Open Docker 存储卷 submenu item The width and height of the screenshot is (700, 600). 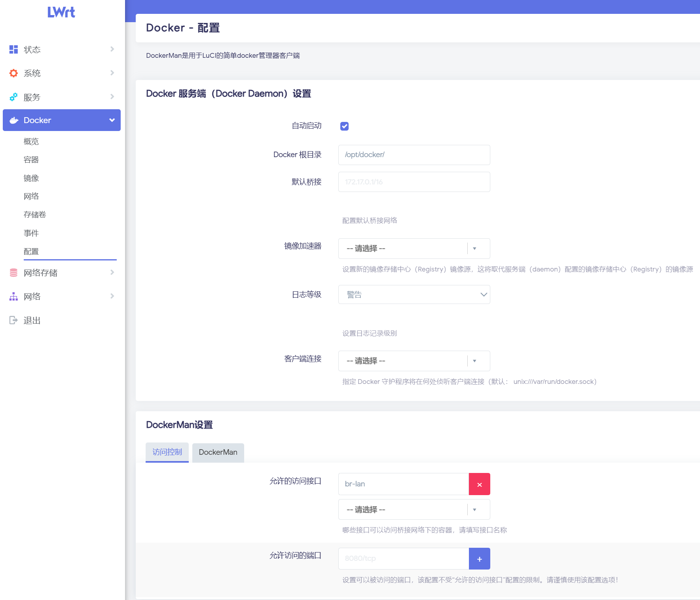tap(35, 215)
